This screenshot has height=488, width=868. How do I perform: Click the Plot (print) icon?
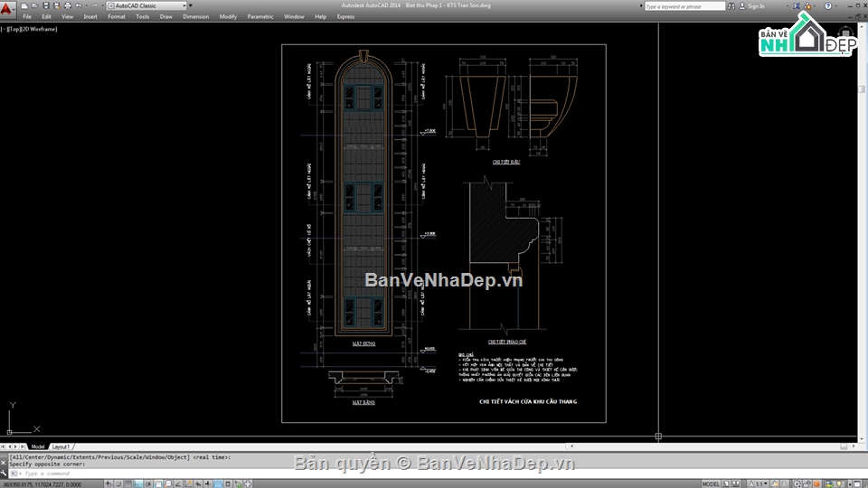(x=68, y=5)
